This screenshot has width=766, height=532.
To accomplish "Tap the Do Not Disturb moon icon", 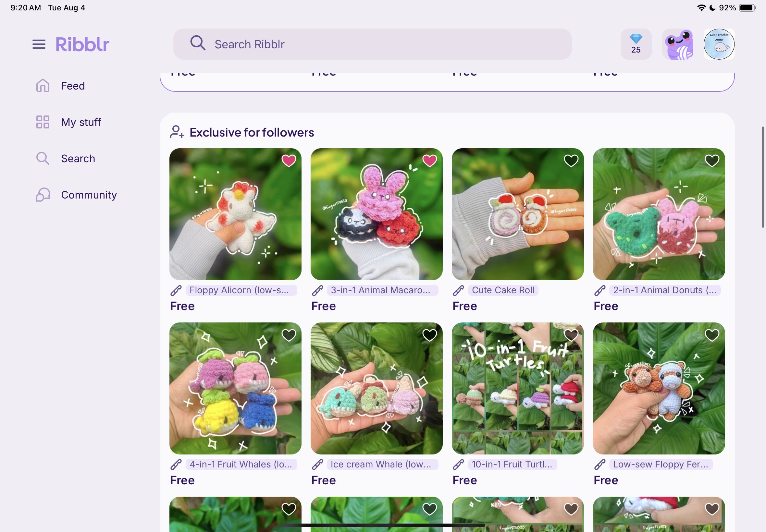I will click(712, 8).
